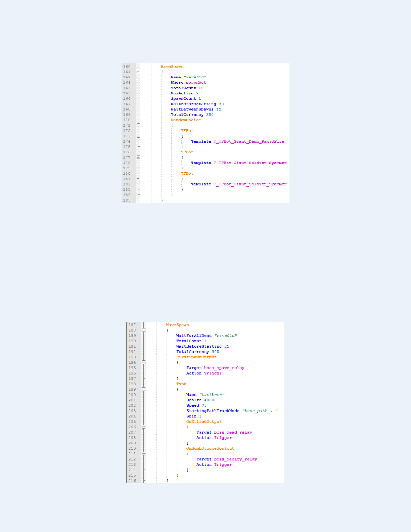
Task: Collapse the WaveSpawn fold marker at line 188
Action: coord(144,330)
